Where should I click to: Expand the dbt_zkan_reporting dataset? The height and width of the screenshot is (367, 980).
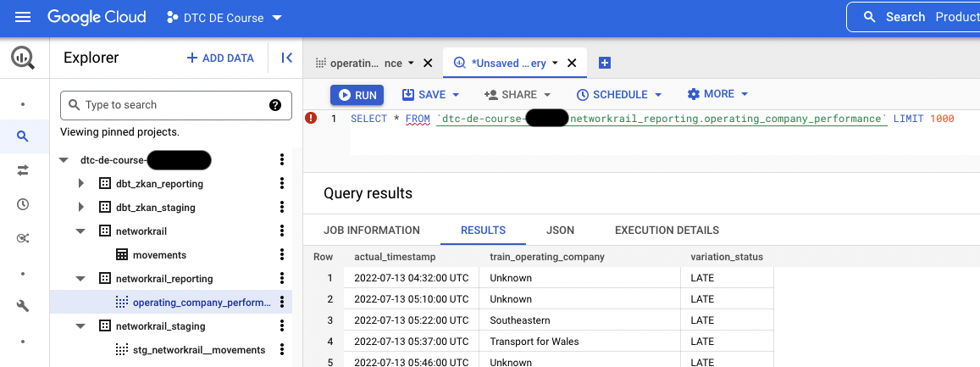coord(80,184)
